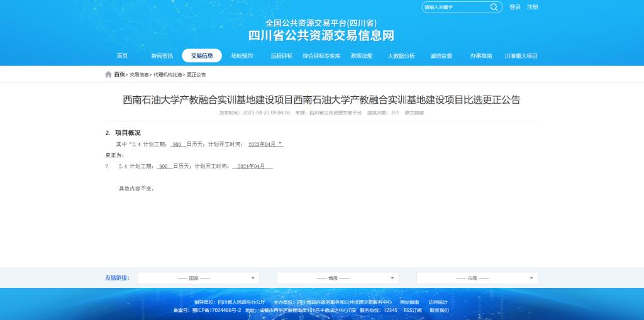Viewport: 644px width, 320px height.
Task: Click the 项目概况 section heading
Action: (128, 133)
